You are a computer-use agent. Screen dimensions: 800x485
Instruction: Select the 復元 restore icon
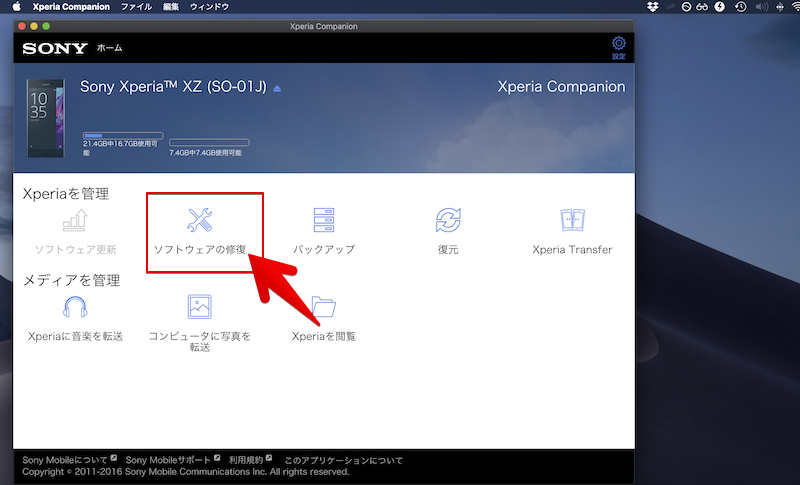[x=448, y=221]
